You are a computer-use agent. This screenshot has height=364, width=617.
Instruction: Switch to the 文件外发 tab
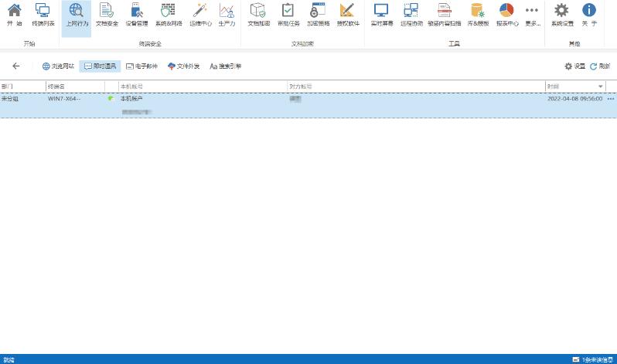point(183,66)
